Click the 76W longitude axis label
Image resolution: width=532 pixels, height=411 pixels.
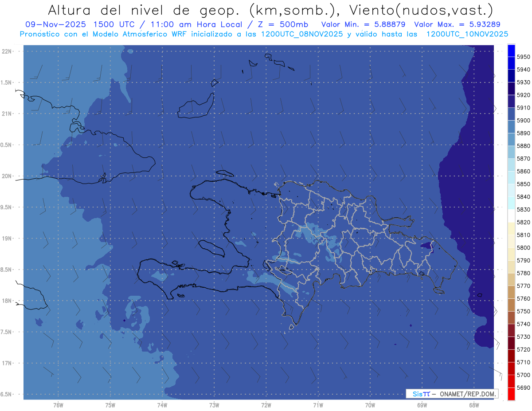pos(58,405)
